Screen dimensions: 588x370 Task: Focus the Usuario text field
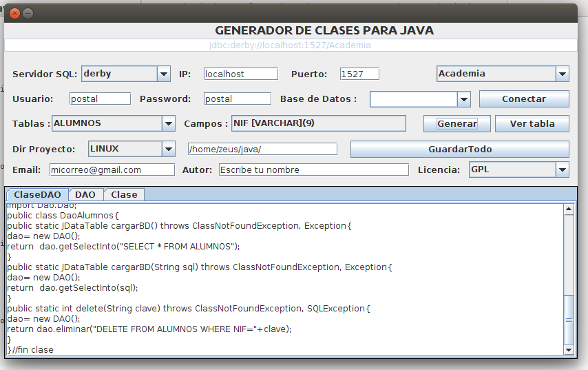[100, 99]
